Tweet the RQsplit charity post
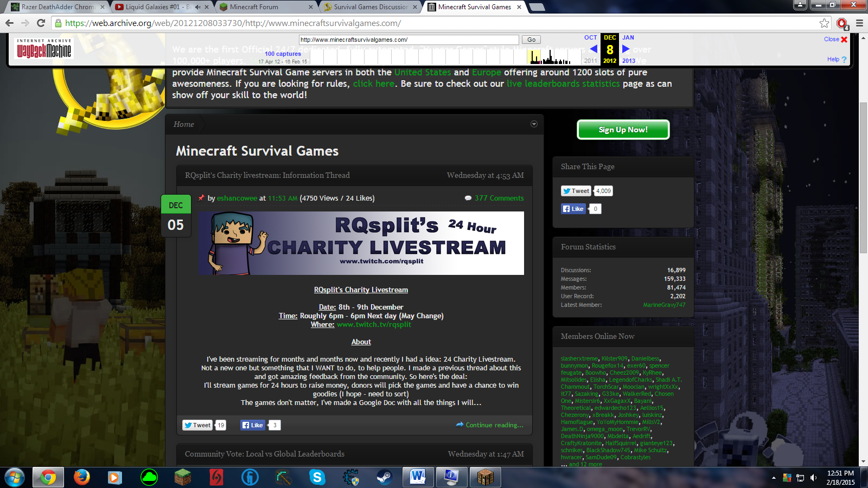The image size is (868, 488). tap(197, 425)
